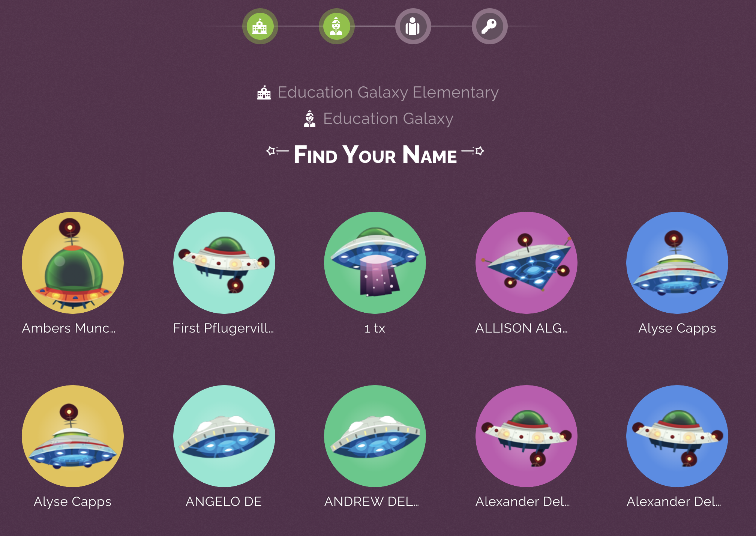
Task: Click the Education Galaxy teacher name link
Action: point(388,119)
